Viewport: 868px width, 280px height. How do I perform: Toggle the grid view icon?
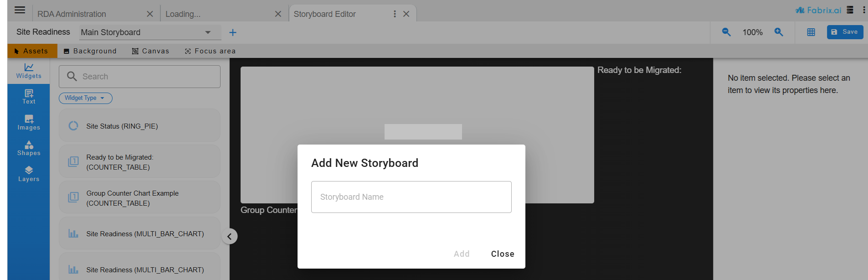[x=811, y=32]
